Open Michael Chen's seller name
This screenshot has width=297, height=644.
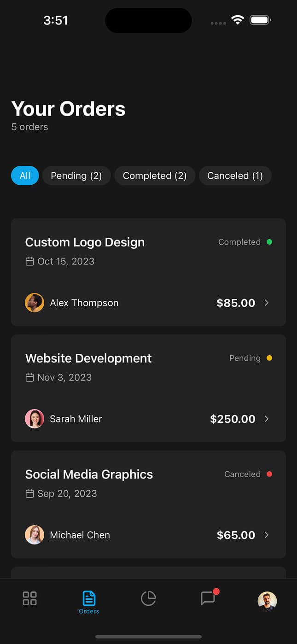tap(80, 535)
